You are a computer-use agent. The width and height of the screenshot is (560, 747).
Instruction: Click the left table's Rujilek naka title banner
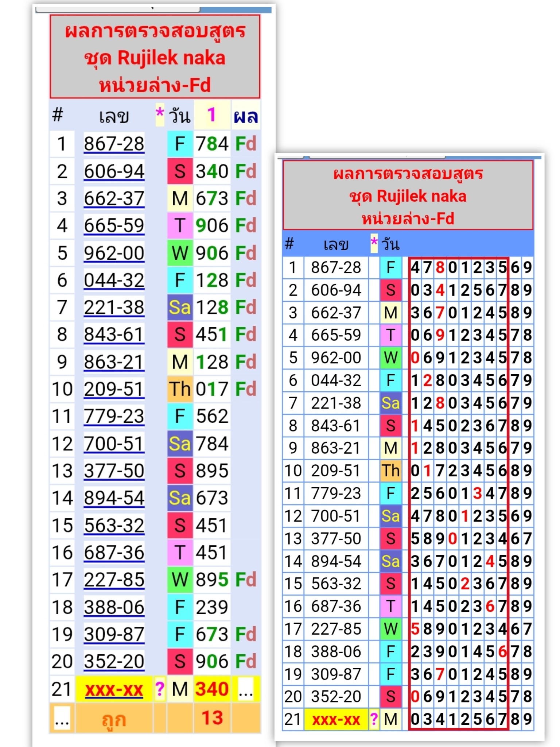click(x=155, y=57)
